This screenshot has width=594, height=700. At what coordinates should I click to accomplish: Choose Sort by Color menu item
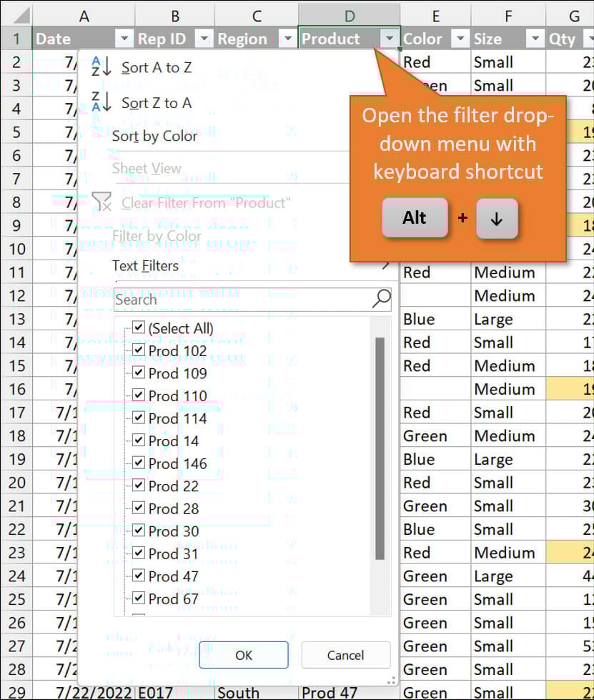coord(154,136)
